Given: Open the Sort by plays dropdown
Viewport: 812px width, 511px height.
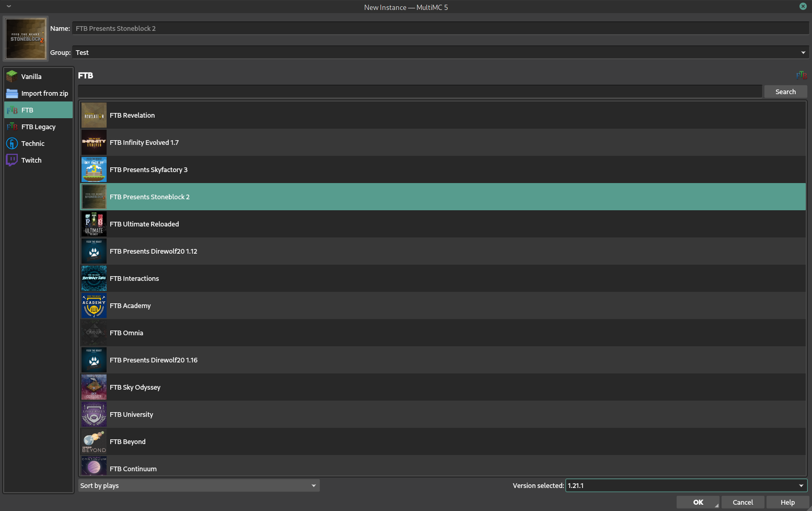Looking at the screenshot, I should click(199, 485).
